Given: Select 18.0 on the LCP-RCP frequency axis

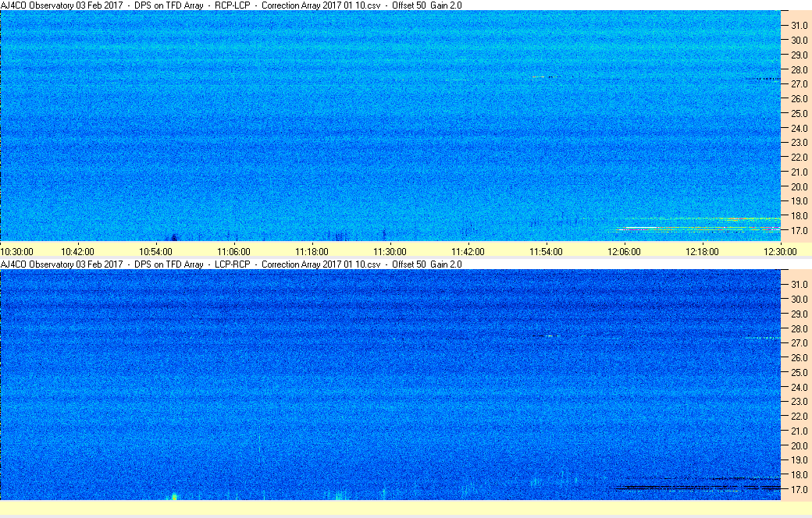Looking at the screenshot, I should [x=799, y=474].
